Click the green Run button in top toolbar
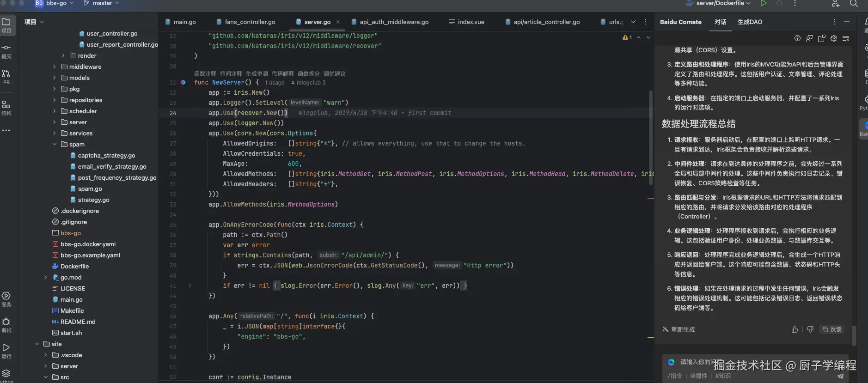 point(764,3)
